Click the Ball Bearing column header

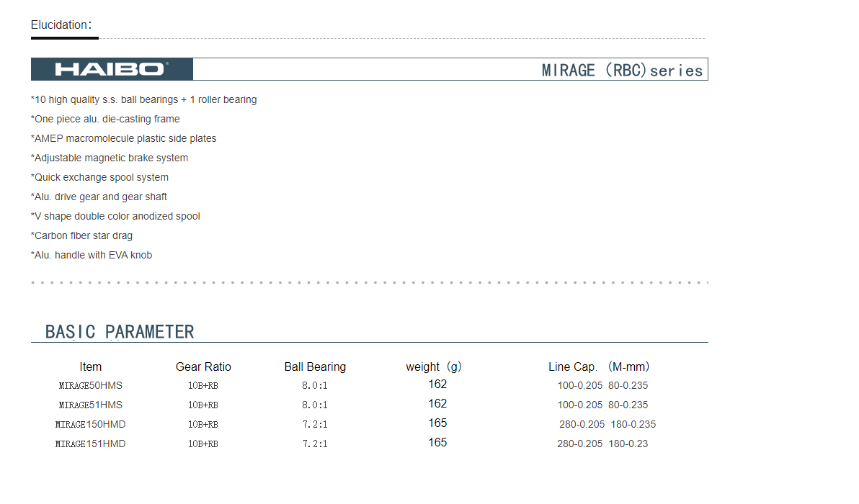pyautogui.click(x=315, y=366)
